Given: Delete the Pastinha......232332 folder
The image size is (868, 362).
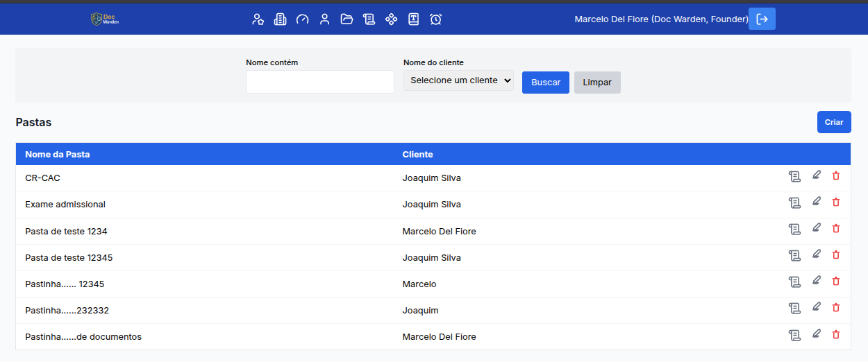Looking at the screenshot, I should tap(836, 308).
